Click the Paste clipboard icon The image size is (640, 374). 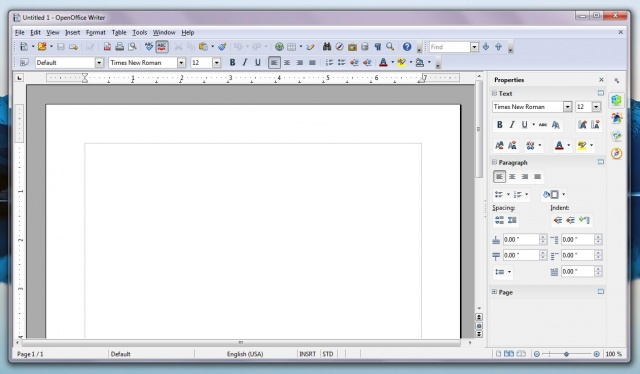pos(203,47)
